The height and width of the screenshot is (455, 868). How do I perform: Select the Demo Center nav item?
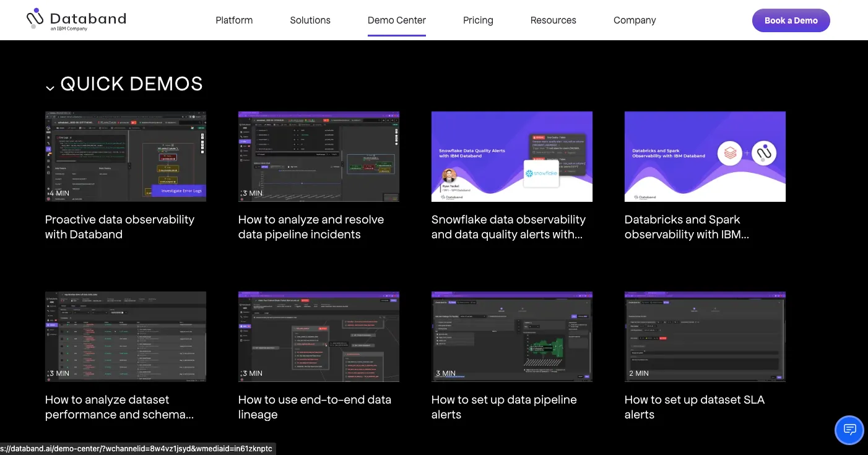tap(397, 20)
